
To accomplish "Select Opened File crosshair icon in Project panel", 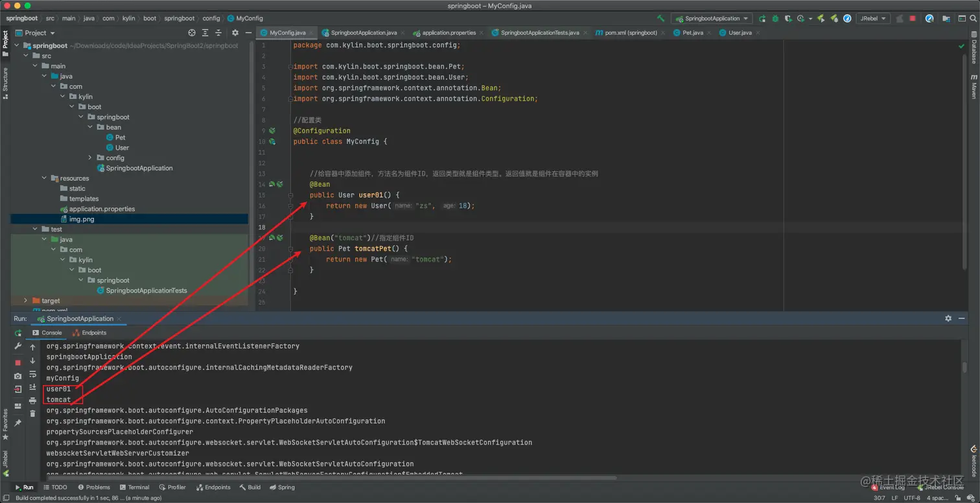I will click(x=192, y=32).
